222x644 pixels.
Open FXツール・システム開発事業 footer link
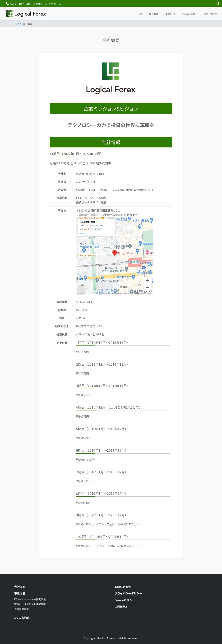click(30, 599)
